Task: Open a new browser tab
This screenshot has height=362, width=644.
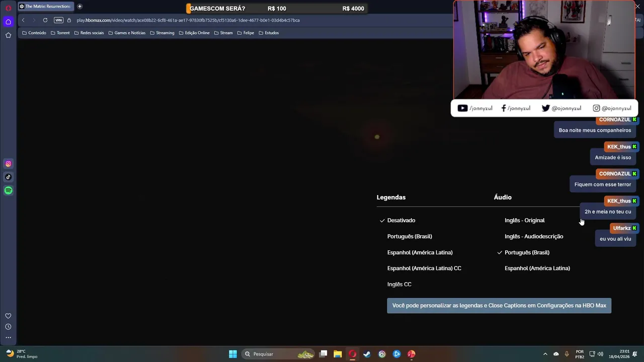Action: pyautogui.click(x=79, y=7)
